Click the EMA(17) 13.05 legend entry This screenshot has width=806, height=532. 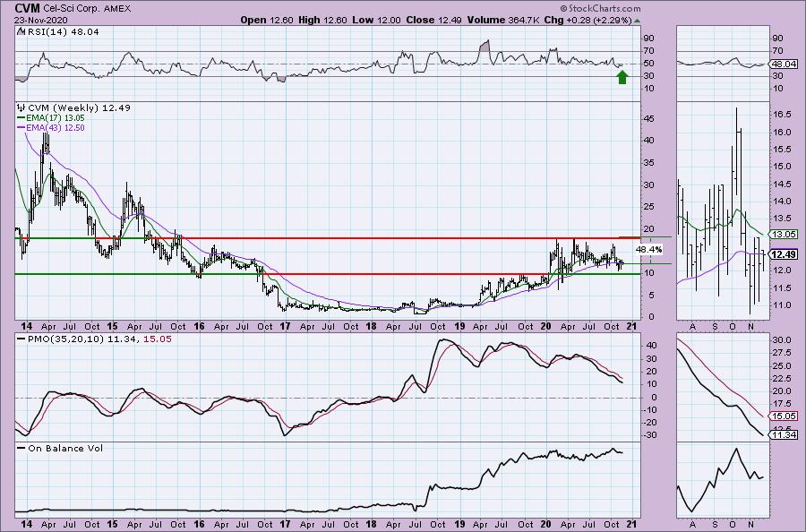click(56, 118)
